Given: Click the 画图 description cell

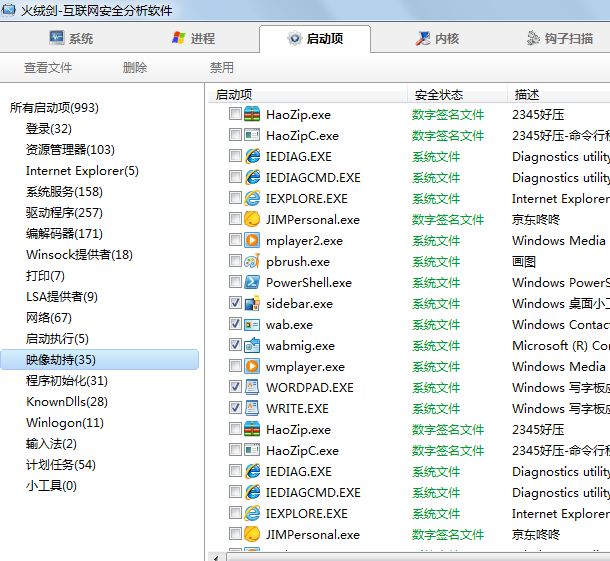Looking at the screenshot, I should (524, 262).
